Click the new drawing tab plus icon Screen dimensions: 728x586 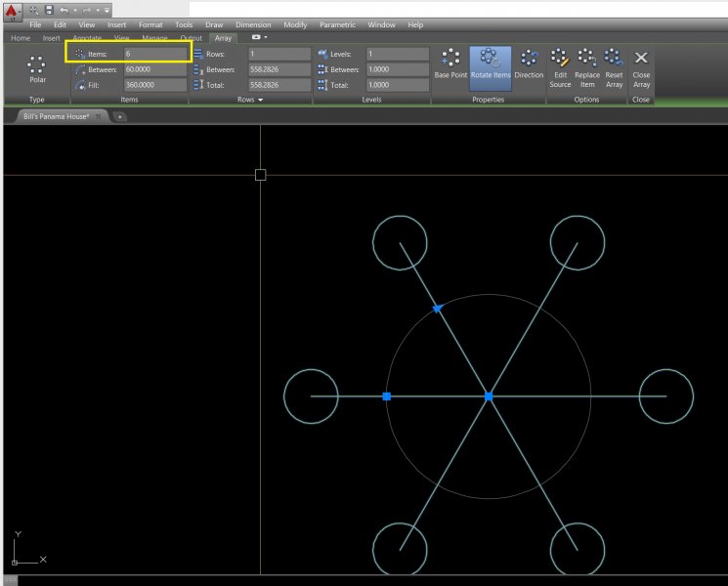pyautogui.click(x=120, y=116)
